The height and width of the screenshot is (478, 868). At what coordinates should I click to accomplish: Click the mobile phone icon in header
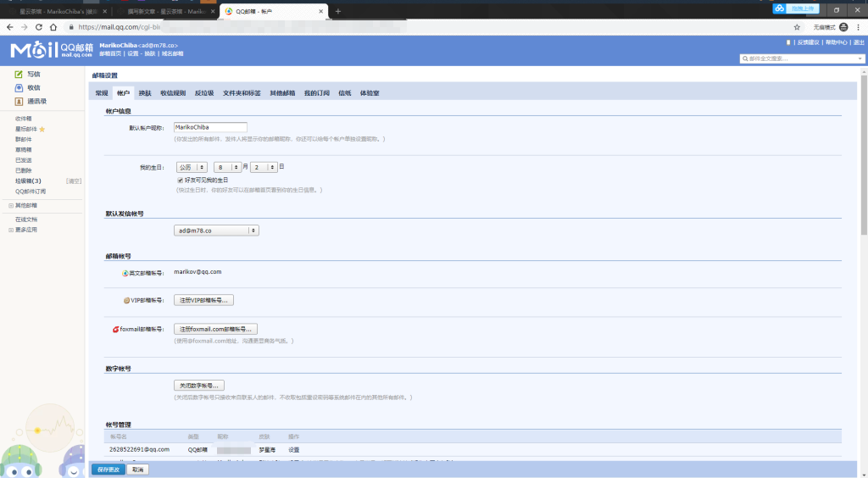coord(788,42)
